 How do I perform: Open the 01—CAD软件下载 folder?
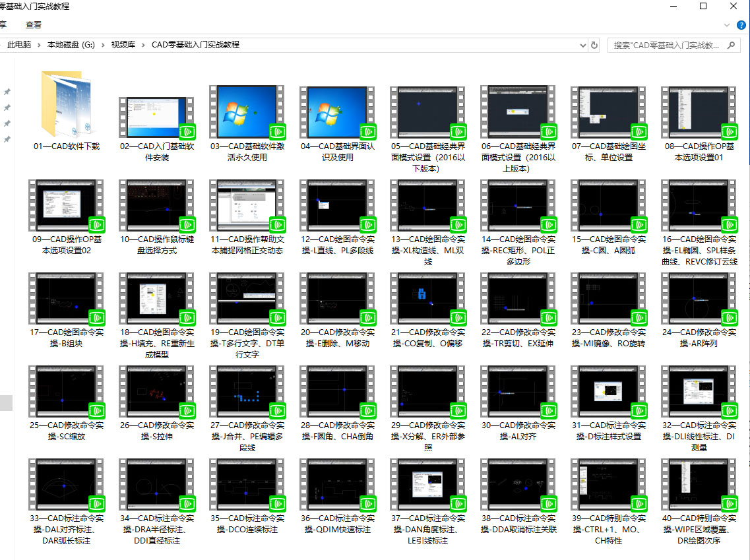66,106
